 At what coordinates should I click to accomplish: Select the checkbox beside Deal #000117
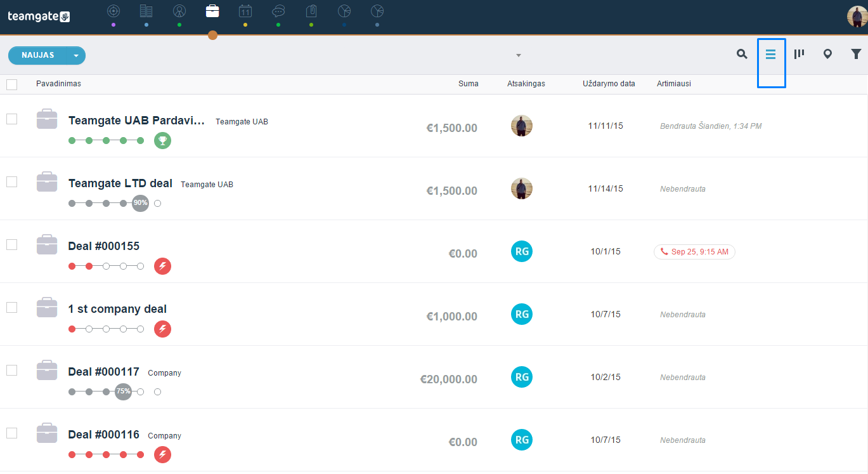pos(11,371)
